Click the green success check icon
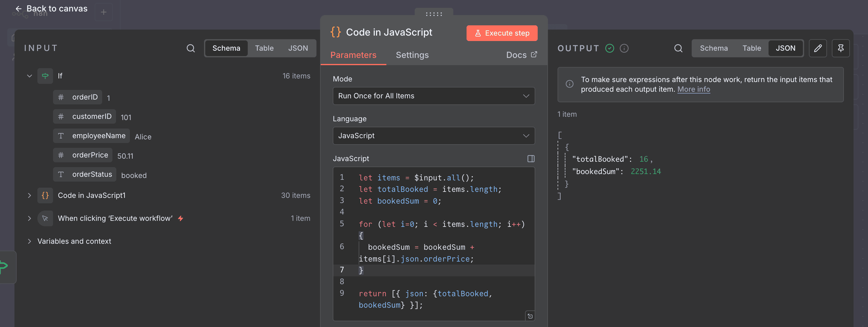Image resolution: width=868 pixels, height=327 pixels. (x=609, y=48)
